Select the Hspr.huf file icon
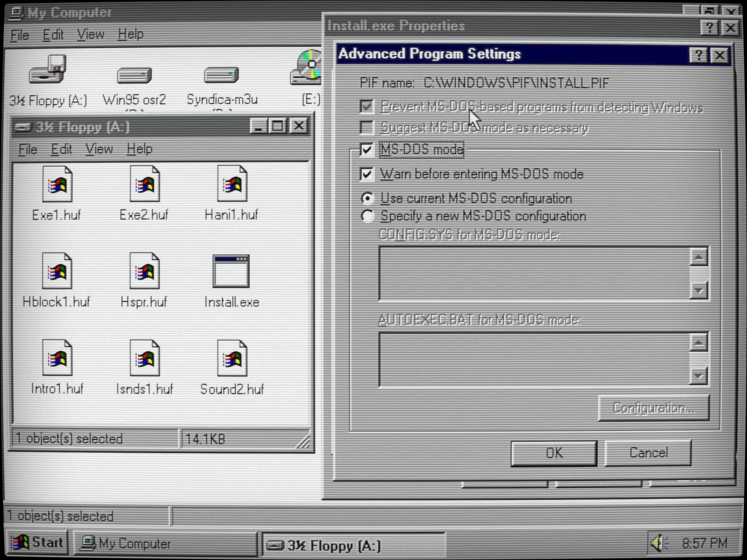This screenshot has height=560, width=747. [144, 271]
